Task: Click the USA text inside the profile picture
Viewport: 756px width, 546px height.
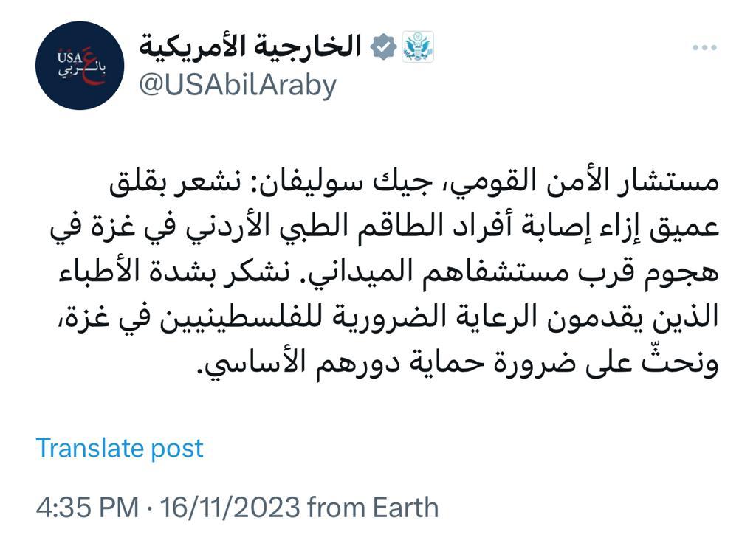Action: click(x=70, y=58)
